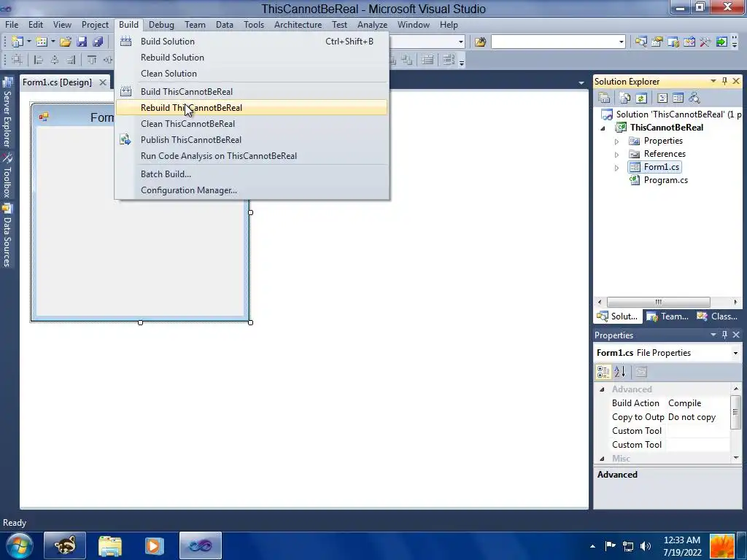
Task: Click the Windows Start button
Action: click(x=19, y=545)
